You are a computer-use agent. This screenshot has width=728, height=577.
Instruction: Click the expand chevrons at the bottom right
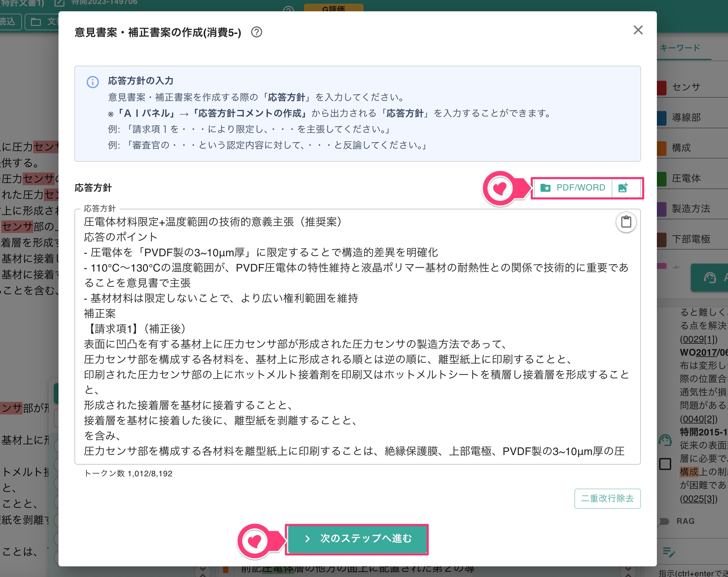click(x=628, y=572)
